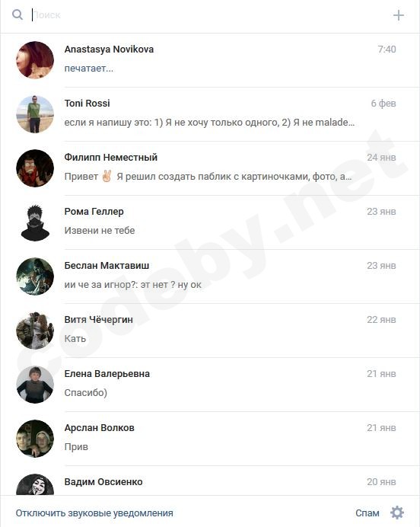
Task: Click Отключить звуковые уведомления link
Action: pyautogui.click(x=94, y=513)
